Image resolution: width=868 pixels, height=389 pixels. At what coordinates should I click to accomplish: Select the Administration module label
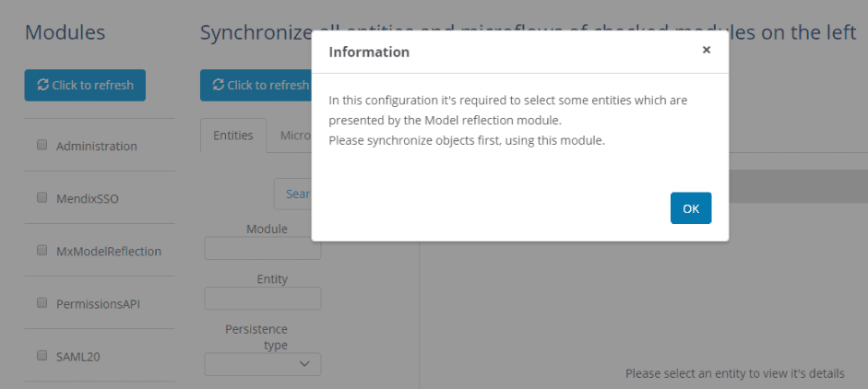pos(97,146)
